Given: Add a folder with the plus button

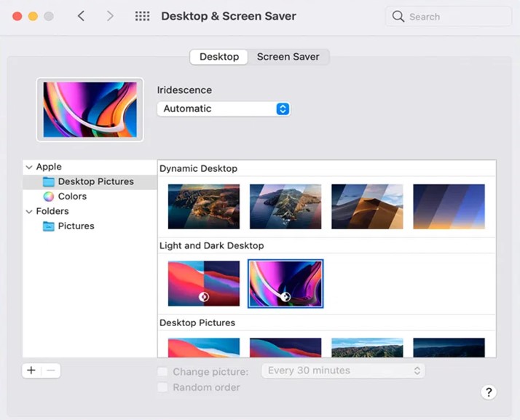Looking at the screenshot, I should tap(31, 371).
